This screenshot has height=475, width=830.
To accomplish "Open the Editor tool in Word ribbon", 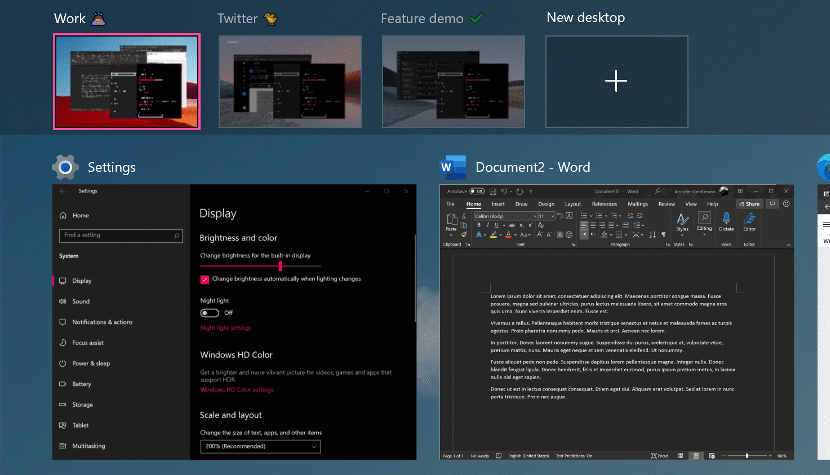I will (750, 221).
